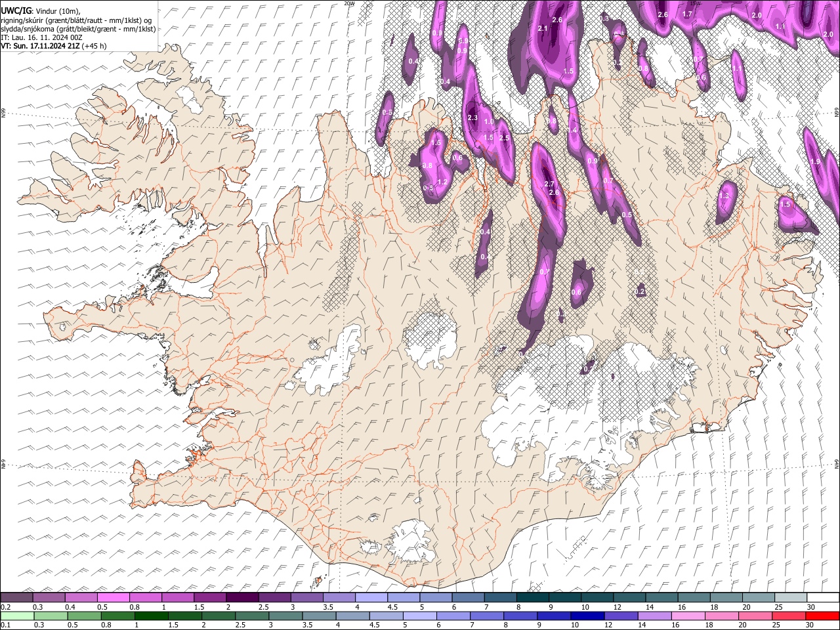Image resolution: width=840 pixels, height=630 pixels.
Task: Click the 'Vindur (10m)' text in the header
Action: click(x=57, y=11)
